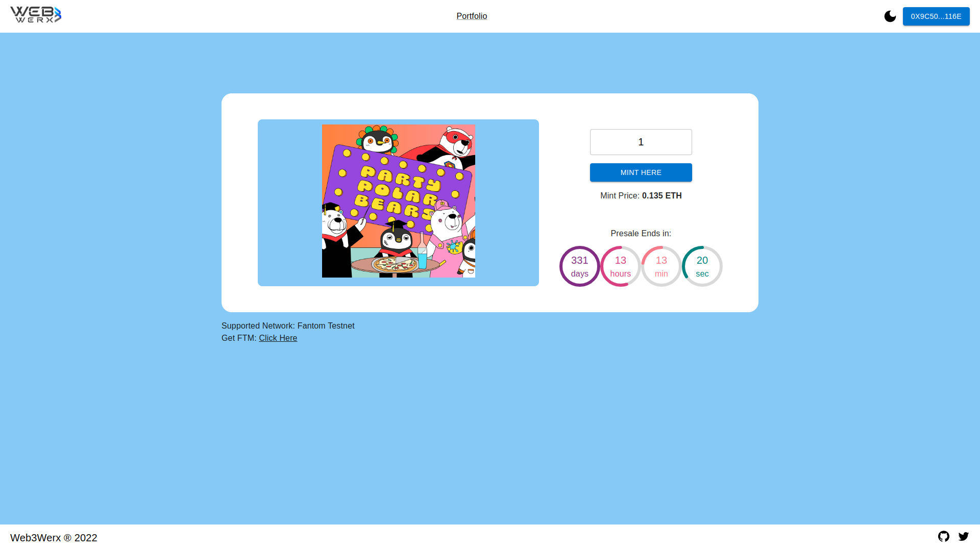The height and width of the screenshot is (551, 980).
Task: View Party Polar Bear NFT thumbnail
Action: tap(398, 201)
